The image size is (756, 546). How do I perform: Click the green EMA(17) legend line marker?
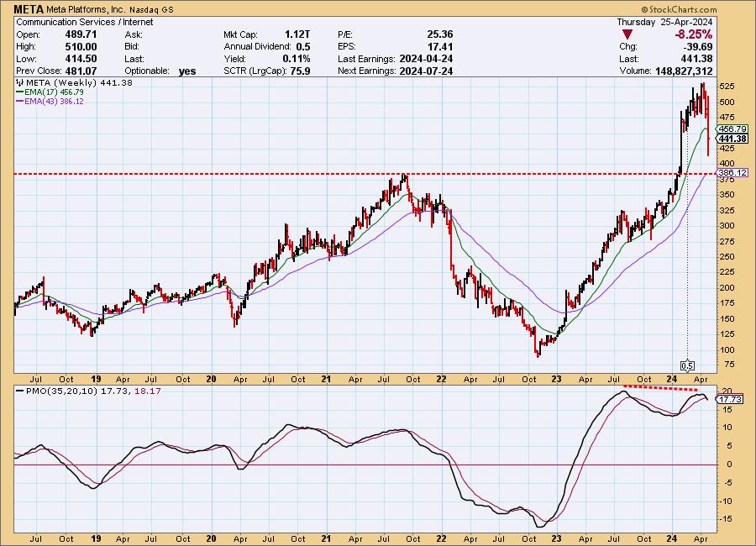coord(20,92)
